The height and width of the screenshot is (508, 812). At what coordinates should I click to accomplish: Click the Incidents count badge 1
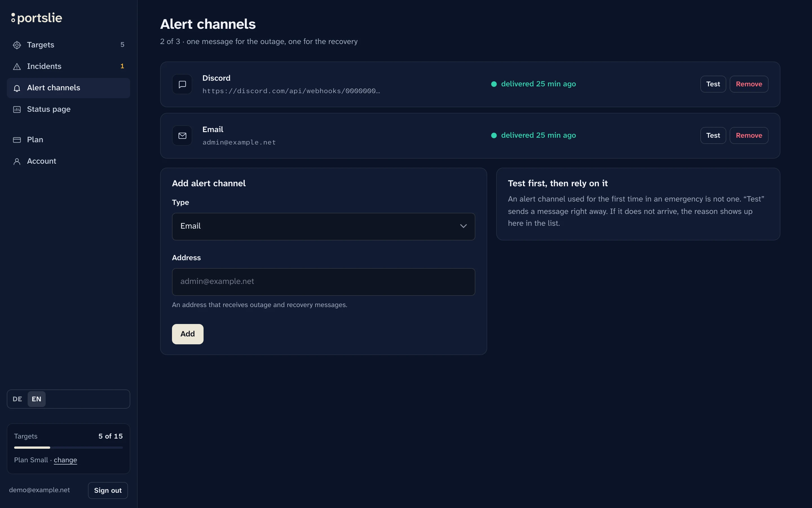(122, 66)
